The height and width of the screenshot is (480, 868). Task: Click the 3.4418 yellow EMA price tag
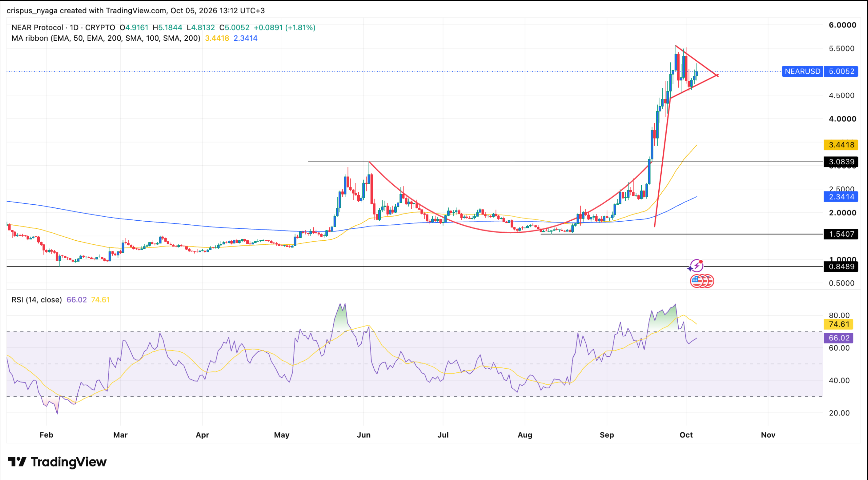pyautogui.click(x=841, y=145)
